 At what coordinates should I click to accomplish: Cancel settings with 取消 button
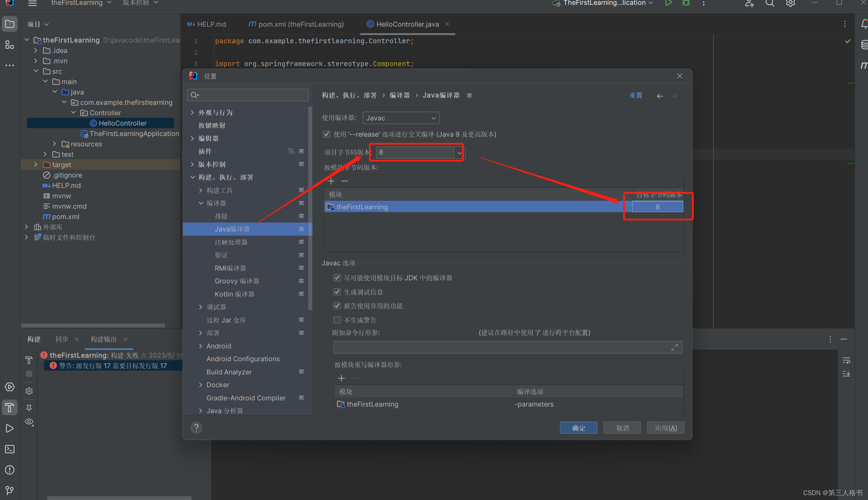[x=622, y=428]
